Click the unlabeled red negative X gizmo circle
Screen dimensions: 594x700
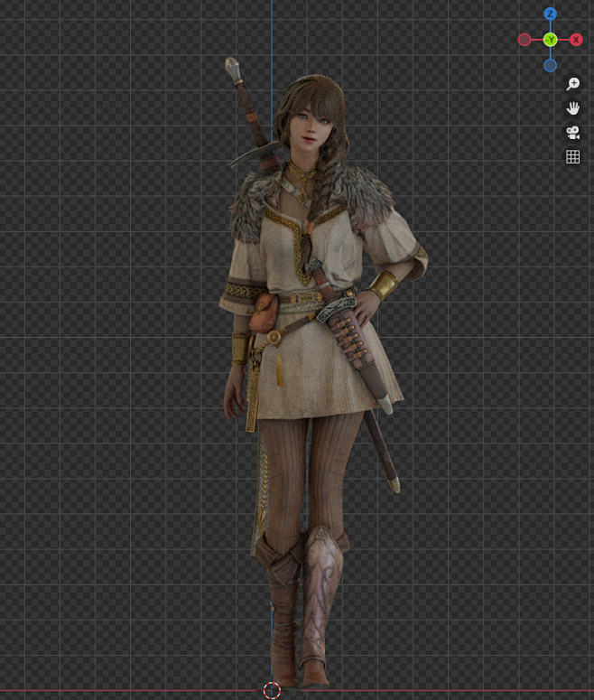tap(524, 40)
